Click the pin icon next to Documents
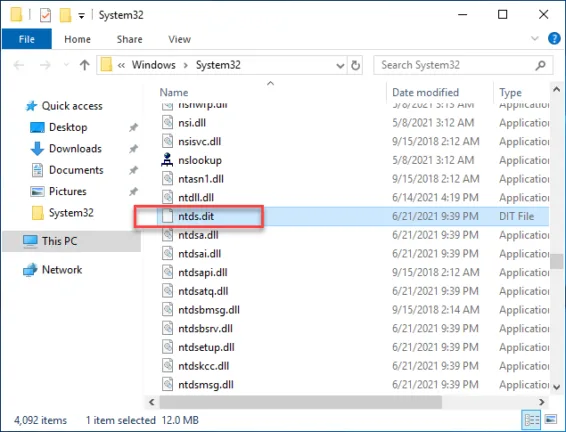 coord(133,170)
